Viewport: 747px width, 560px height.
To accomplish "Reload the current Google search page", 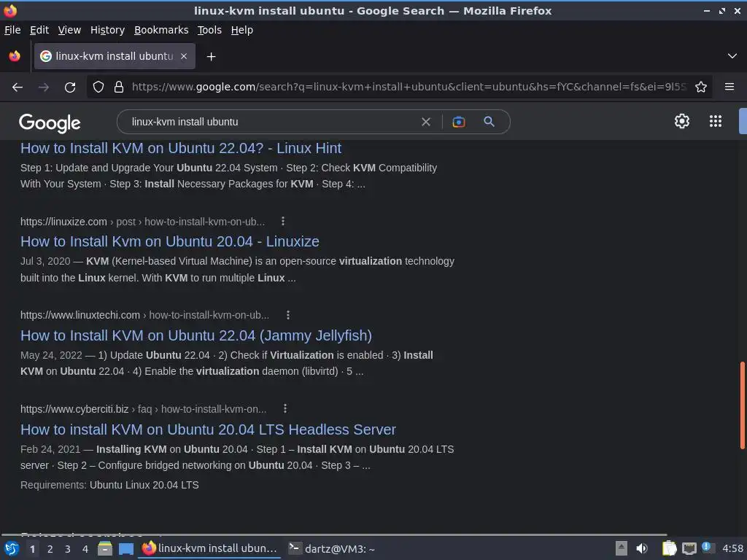I will pyautogui.click(x=70, y=87).
